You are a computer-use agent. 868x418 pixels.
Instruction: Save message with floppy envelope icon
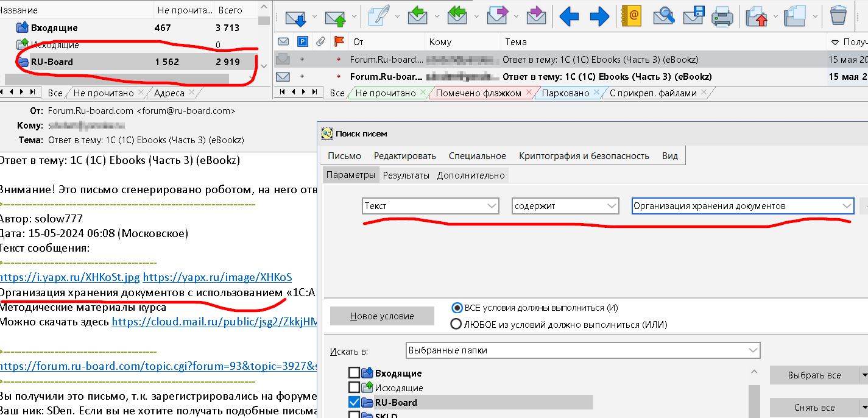[694, 16]
